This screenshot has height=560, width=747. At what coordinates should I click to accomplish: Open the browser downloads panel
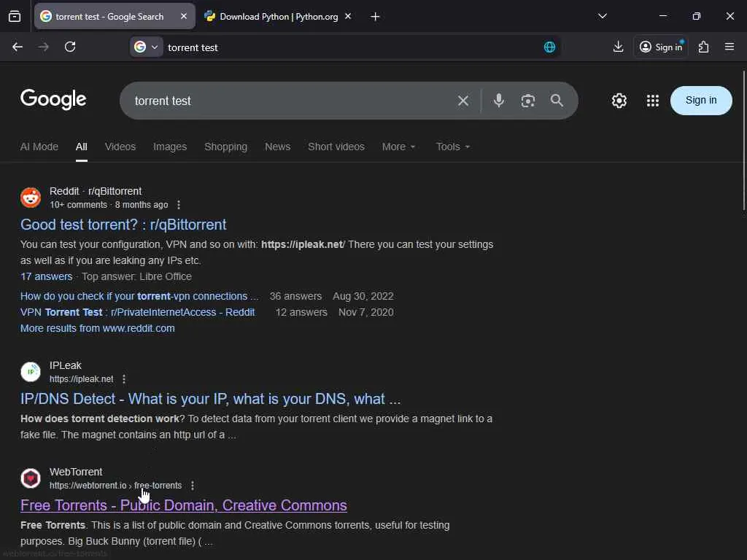point(618,47)
